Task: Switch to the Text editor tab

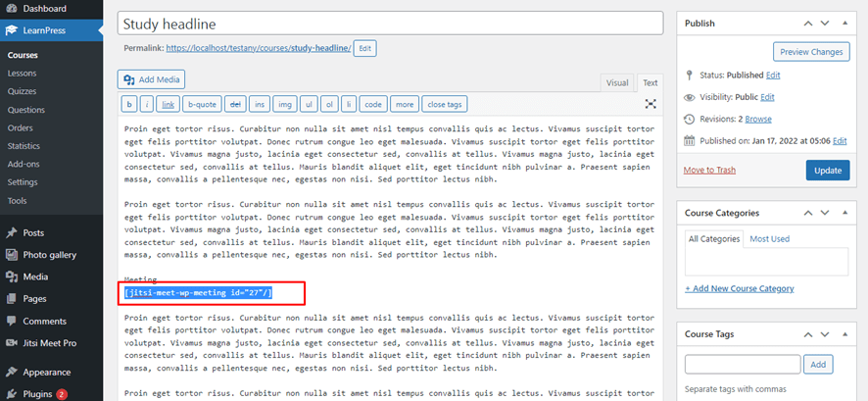Action: tap(650, 82)
